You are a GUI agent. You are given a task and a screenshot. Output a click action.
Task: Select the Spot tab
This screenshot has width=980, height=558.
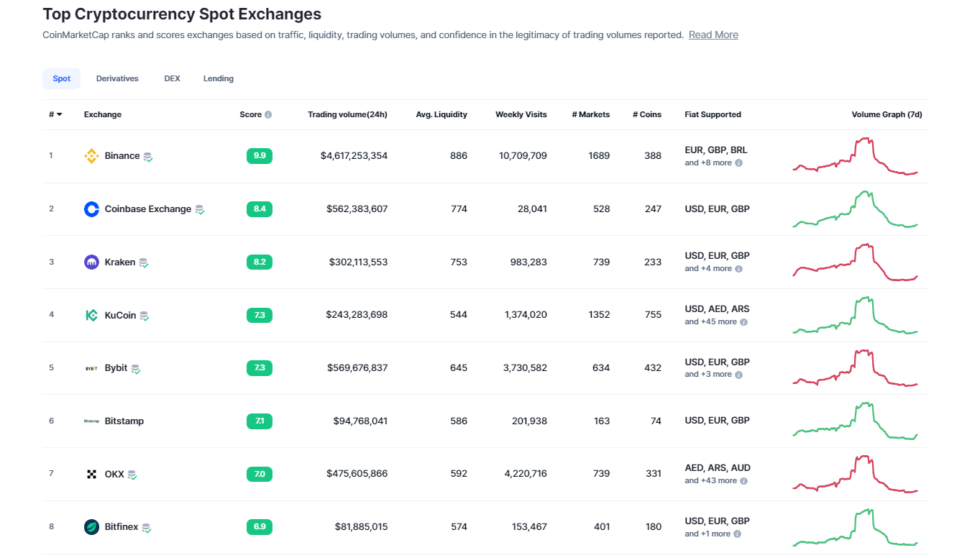coord(62,78)
